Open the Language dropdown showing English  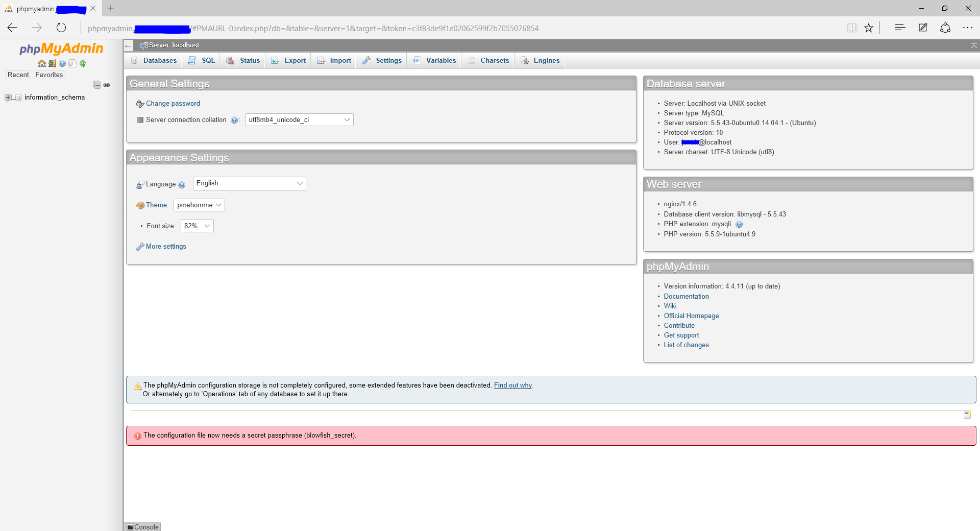(250, 184)
